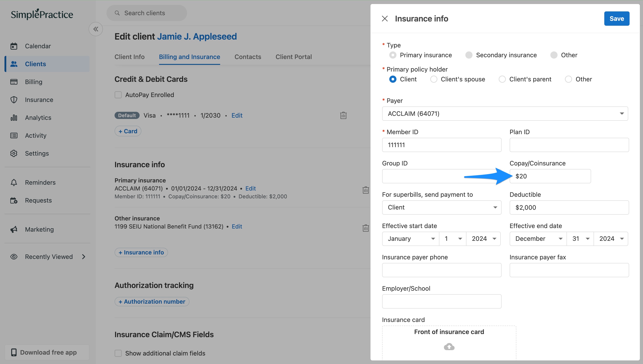Viewport: 643px width, 364px height.
Task: Open effective end year 2024 dropdown
Action: click(611, 239)
